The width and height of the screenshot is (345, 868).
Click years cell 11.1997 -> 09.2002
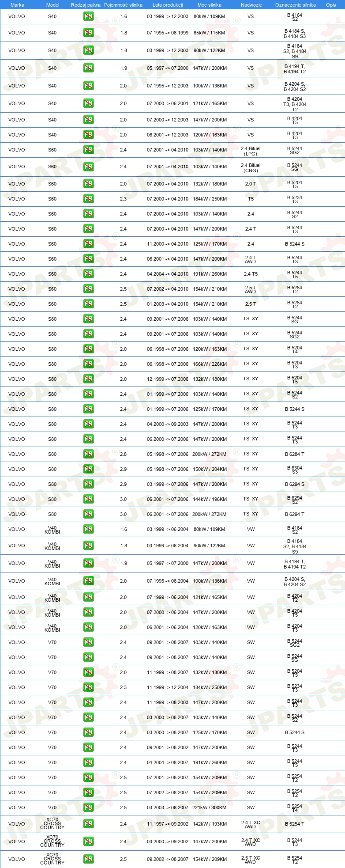pos(168,824)
